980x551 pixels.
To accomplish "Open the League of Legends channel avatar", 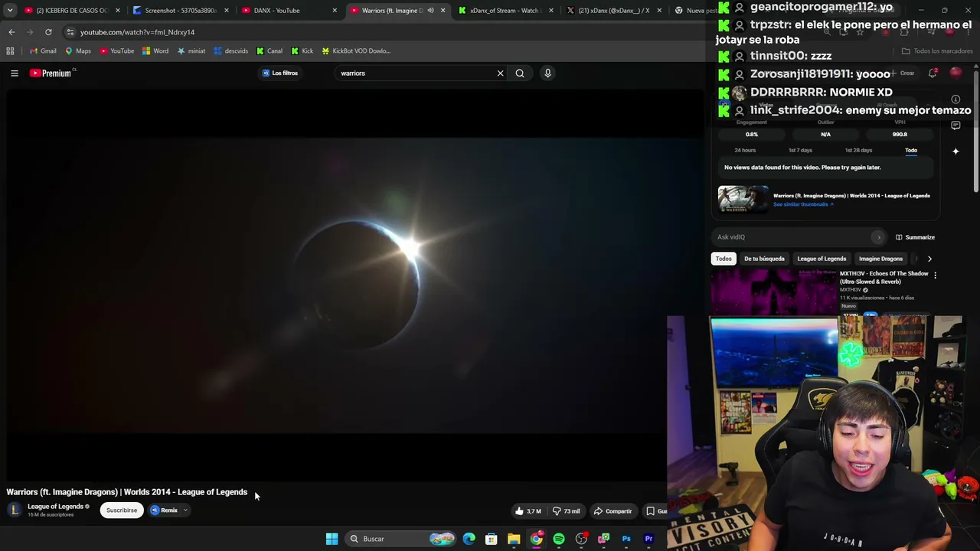I will (x=15, y=510).
